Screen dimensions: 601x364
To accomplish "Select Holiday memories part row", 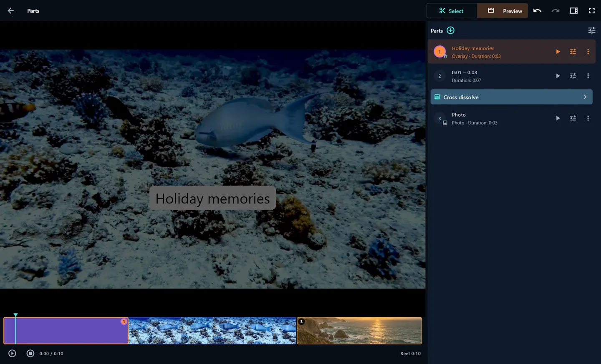I will pyautogui.click(x=511, y=52).
